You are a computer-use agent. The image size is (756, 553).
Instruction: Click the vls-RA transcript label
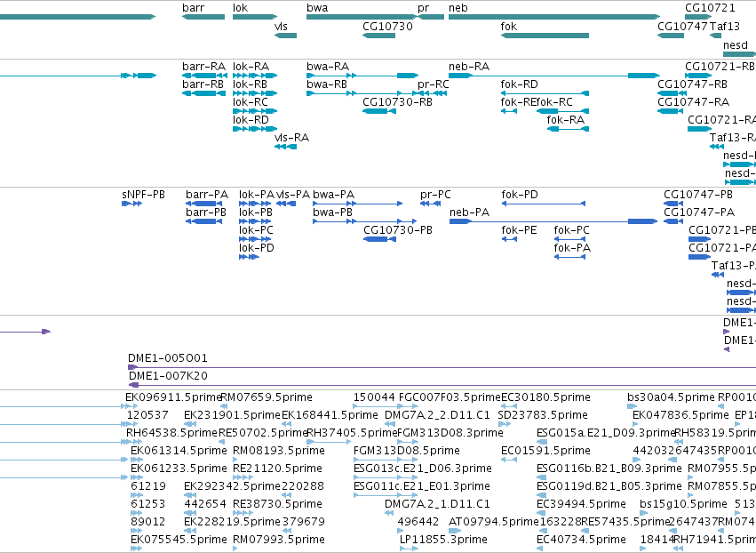pos(291,138)
